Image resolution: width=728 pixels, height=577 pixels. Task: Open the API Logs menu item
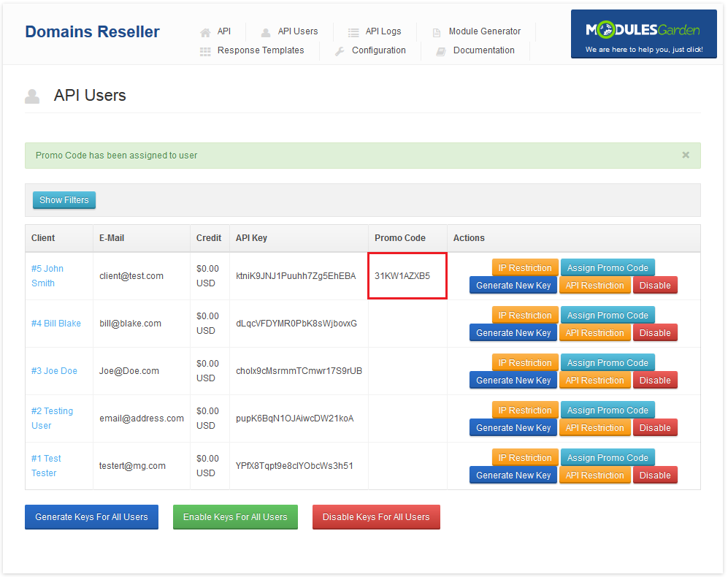coord(383,31)
